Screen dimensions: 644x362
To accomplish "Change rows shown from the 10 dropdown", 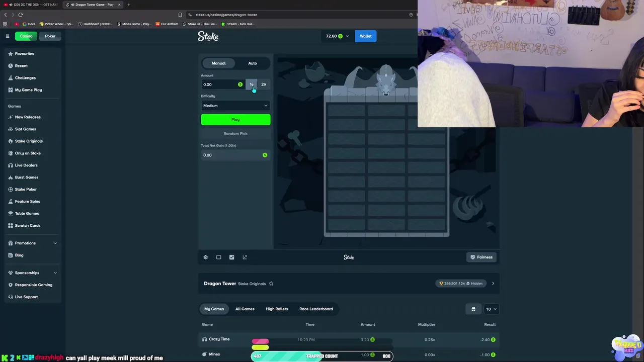I will tap(491, 309).
